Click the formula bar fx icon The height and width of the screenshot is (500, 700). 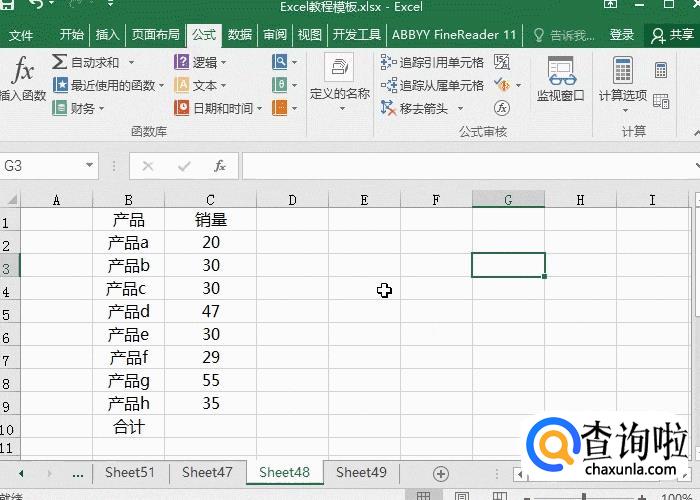coord(220,166)
